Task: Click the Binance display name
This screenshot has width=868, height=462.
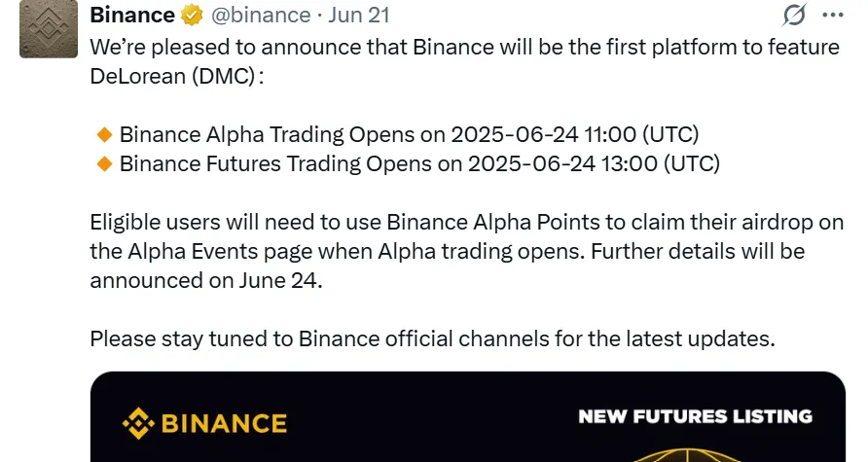Action: click(132, 16)
